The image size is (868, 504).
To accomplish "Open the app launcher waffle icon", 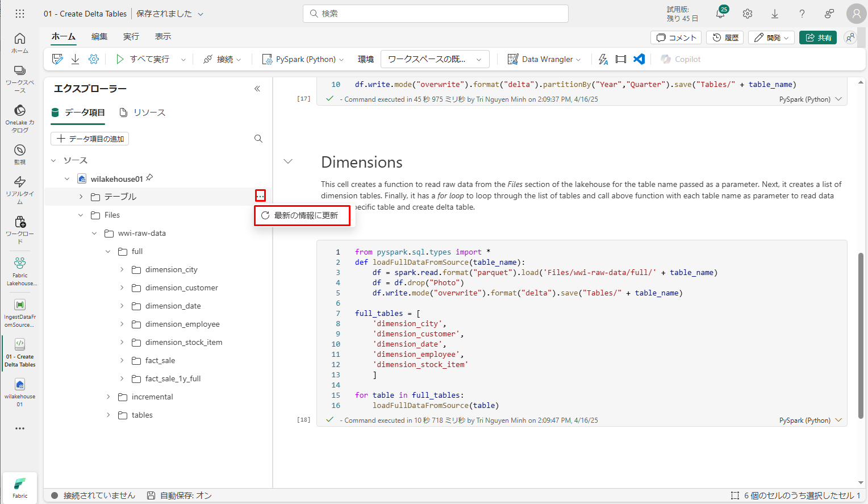I will point(20,14).
